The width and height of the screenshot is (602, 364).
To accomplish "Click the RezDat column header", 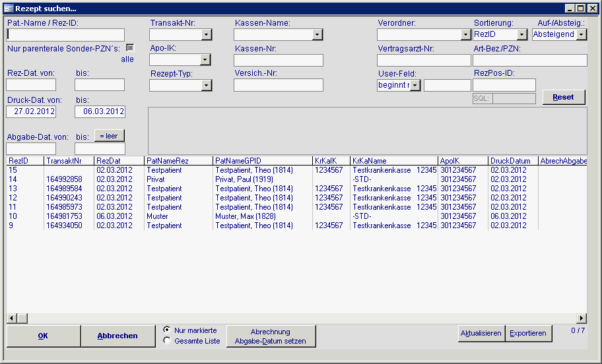I will click(119, 161).
